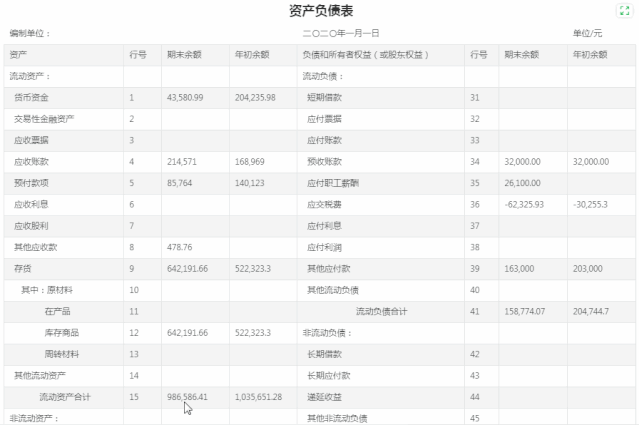Select the 预收账款 row label
Viewport: 639px width, 425px height.
(x=324, y=162)
